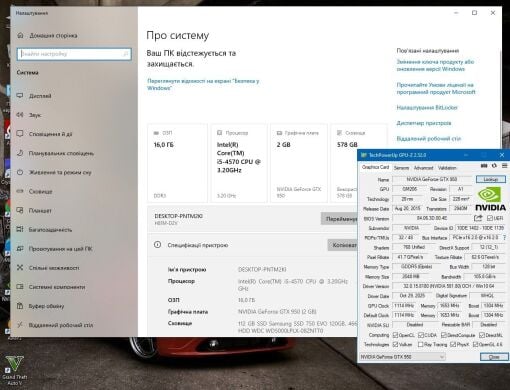The height and width of the screenshot is (390, 510).
Task: Switch to GPU-Z Graphics Card tab
Action: coord(375,167)
